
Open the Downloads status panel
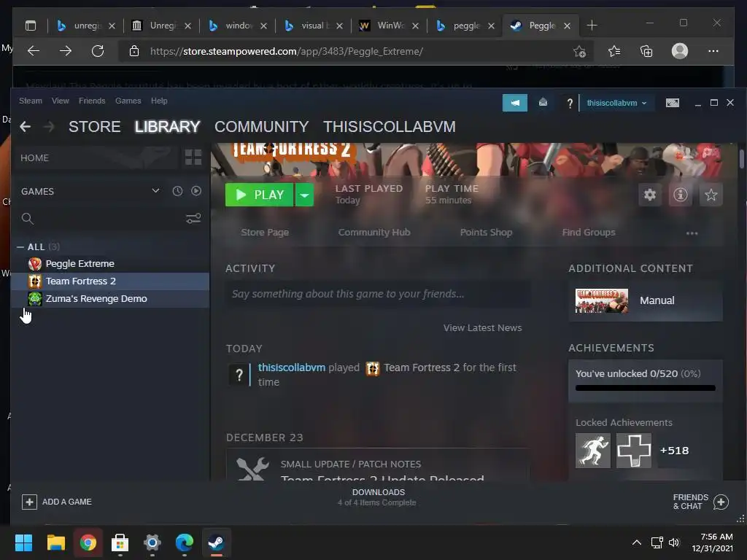tap(379, 497)
